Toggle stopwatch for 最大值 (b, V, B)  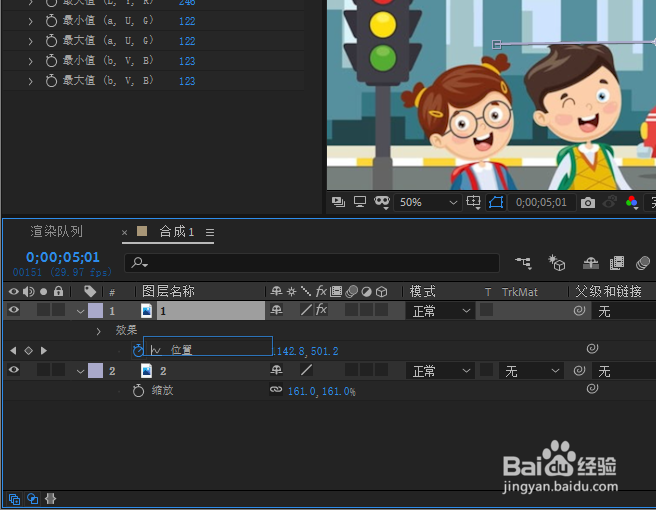(51, 81)
